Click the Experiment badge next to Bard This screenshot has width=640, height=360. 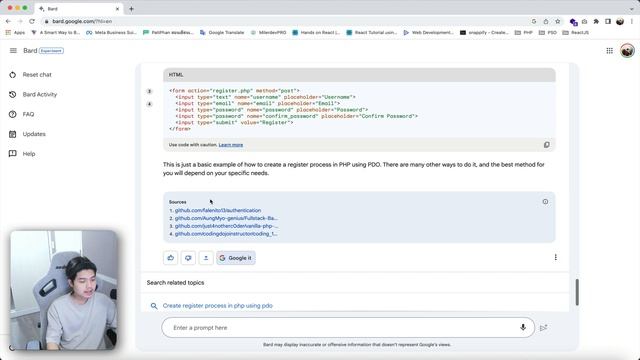(x=51, y=51)
